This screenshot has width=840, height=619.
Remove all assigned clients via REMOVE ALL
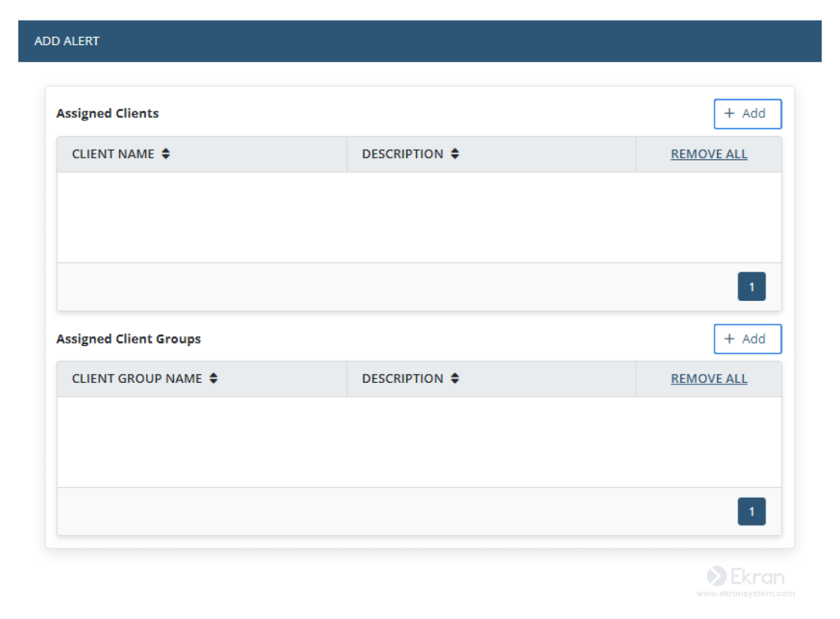point(709,154)
